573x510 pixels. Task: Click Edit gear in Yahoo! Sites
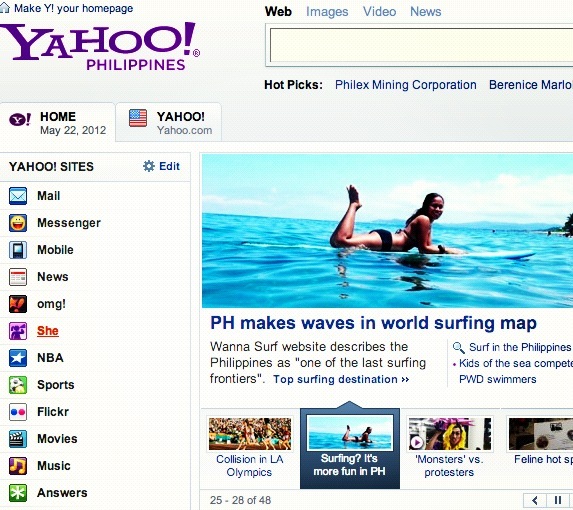161,166
